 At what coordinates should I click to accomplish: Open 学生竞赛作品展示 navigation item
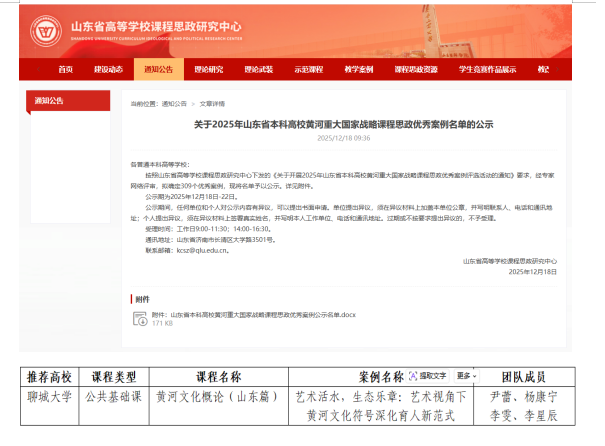point(487,70)
